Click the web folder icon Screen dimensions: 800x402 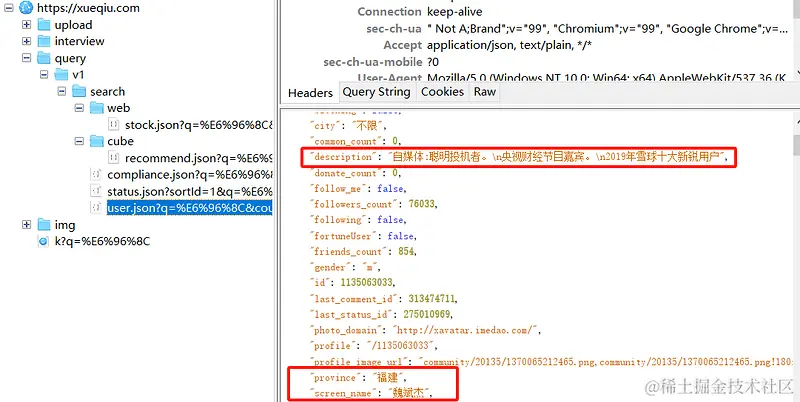97,108
